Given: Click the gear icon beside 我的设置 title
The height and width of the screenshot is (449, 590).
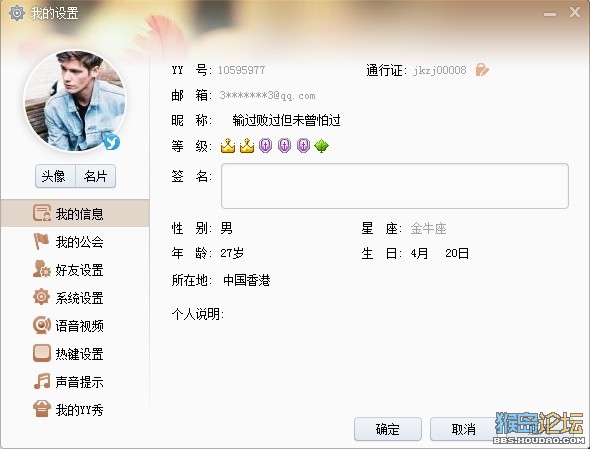Looking at the screenshot, I should (16, 13).
